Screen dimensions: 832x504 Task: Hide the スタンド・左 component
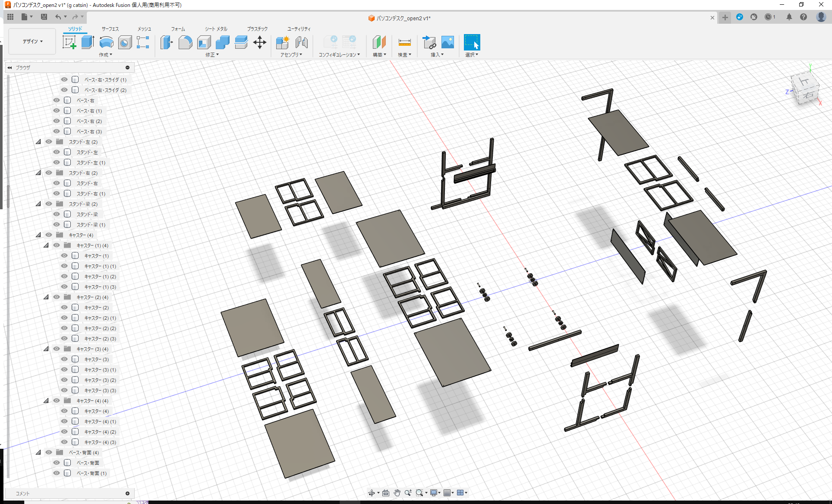pos(56,152)
